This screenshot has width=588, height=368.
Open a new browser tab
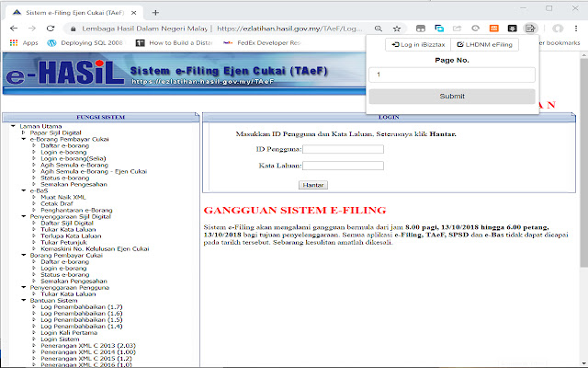155,13
